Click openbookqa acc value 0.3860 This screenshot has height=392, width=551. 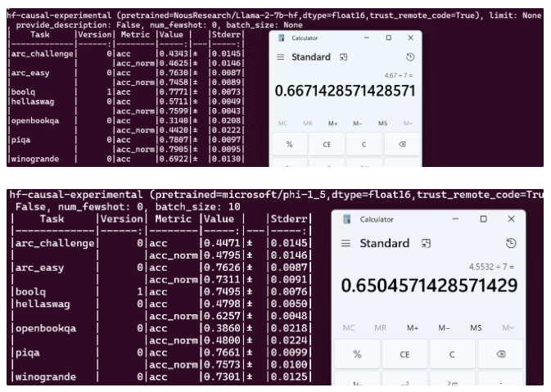(222, 328)
